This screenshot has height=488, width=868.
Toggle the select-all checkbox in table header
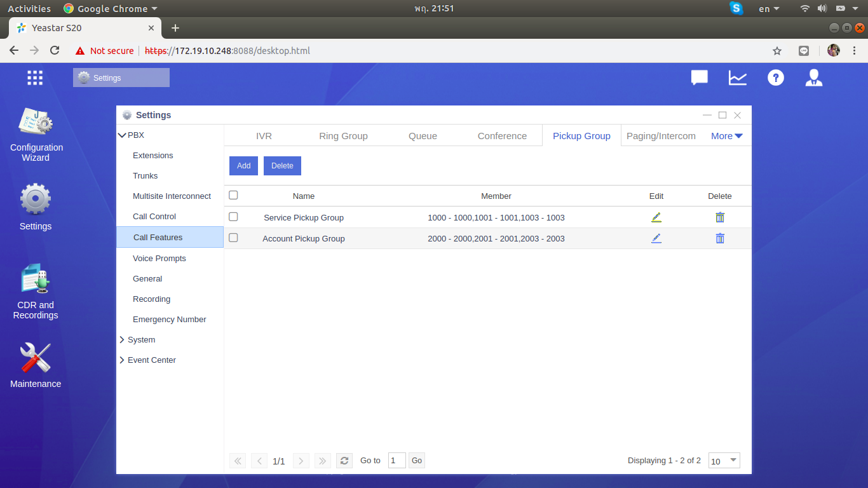pos(233,195)
